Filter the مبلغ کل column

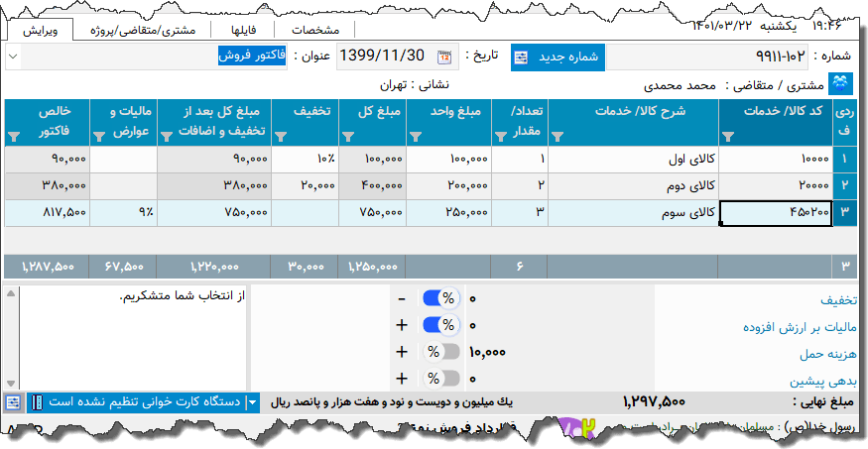(x=348, y=137)
